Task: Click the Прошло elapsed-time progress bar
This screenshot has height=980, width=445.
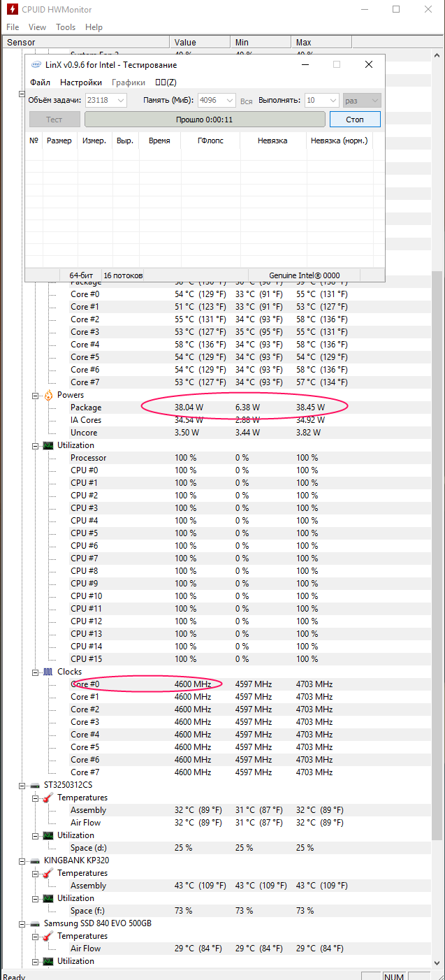Action: [x=205, y=120]
